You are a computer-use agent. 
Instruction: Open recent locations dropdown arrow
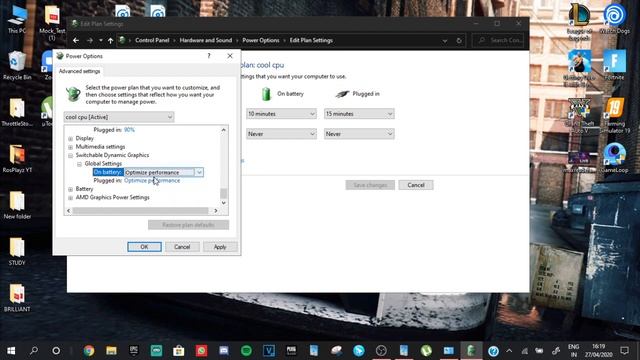100,40
